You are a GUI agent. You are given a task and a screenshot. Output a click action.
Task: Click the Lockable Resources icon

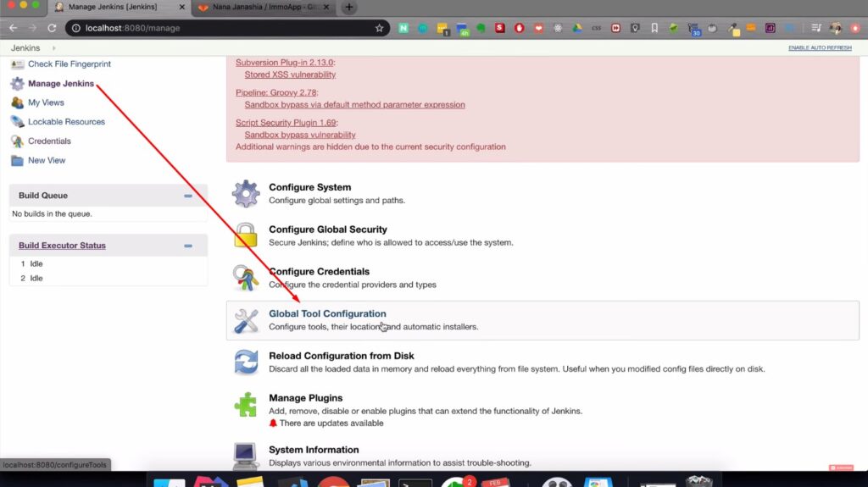(17, 122)
